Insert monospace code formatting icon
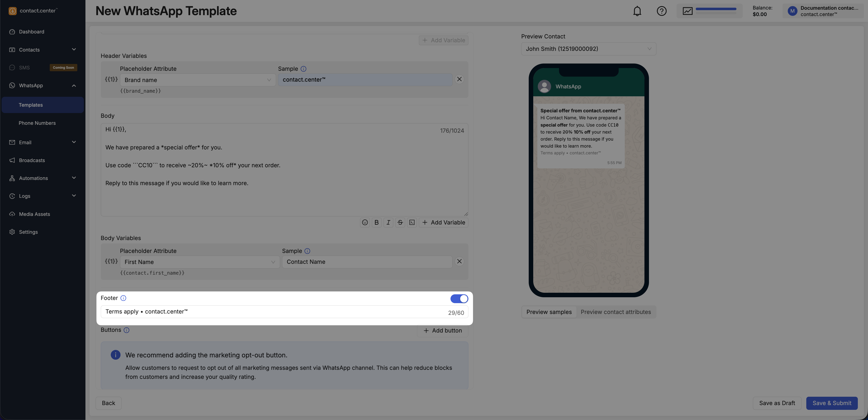The image size is (868, 420). pyautogui.click(x=412, y=222)
